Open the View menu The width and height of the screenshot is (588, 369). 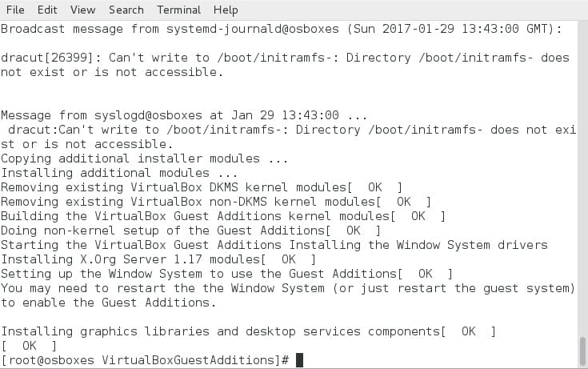tap(82, 10)
